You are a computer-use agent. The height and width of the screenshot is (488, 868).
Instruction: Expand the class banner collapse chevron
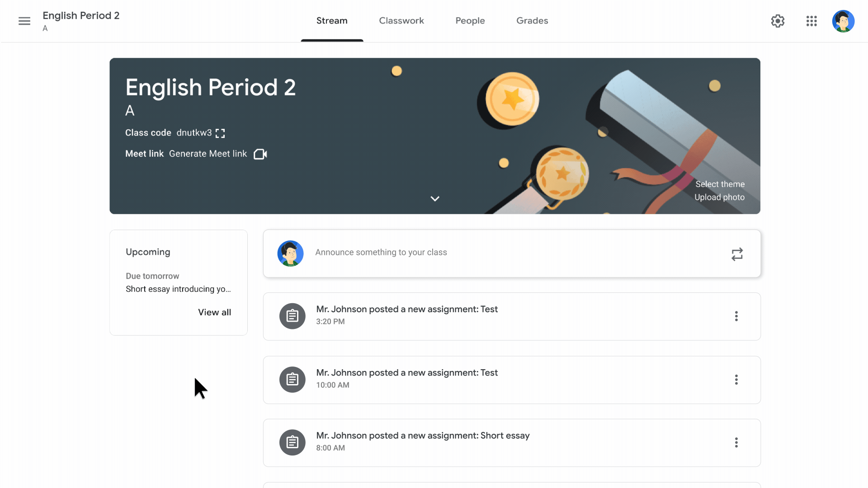pos(434,198)
